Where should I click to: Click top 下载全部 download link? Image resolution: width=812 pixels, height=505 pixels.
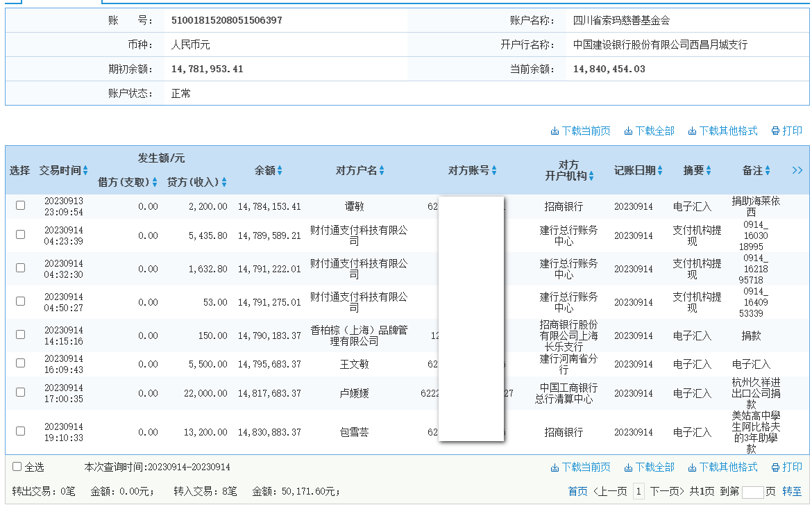pyautogui.click(x=650, y=131)
